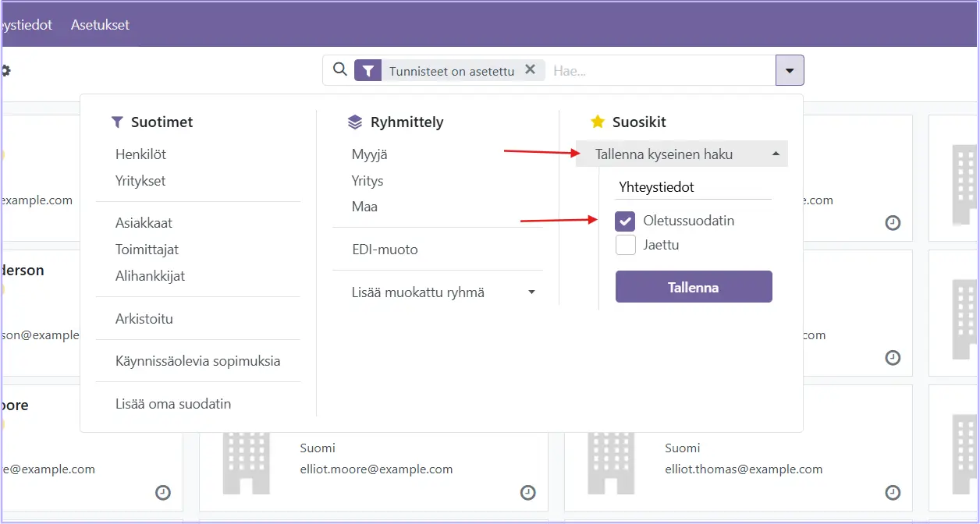
Task: Group by Myyjä
Action: click(369, 154)
